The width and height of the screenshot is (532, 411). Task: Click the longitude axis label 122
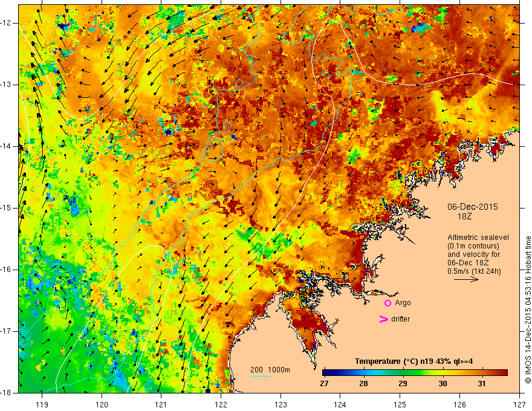[221, 404]
